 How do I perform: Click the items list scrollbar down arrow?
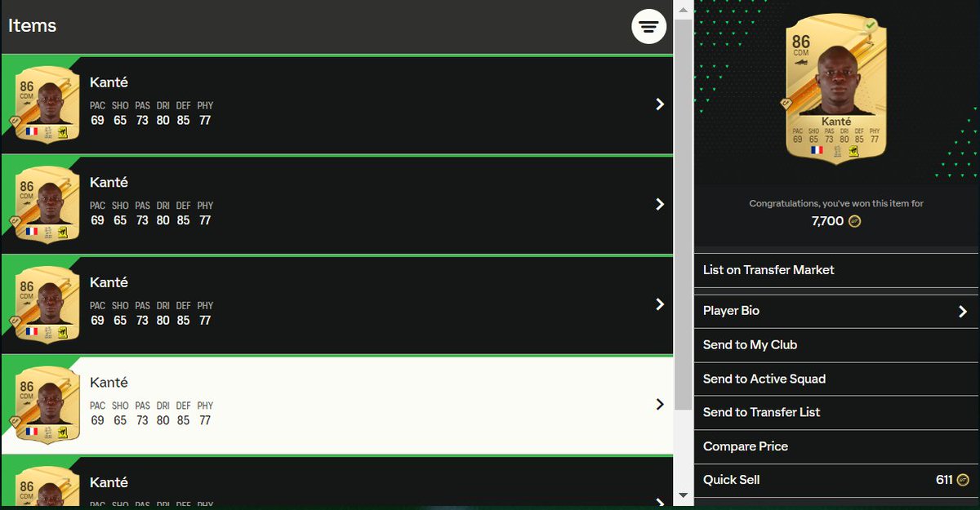(x=684, y=495)
